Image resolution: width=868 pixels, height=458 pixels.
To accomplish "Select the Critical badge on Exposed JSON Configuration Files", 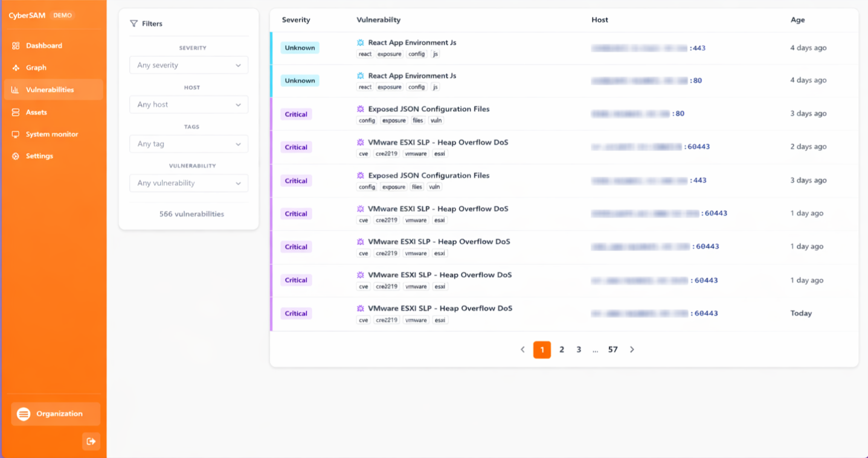I will pyautogui.click(x=296, y=113).
